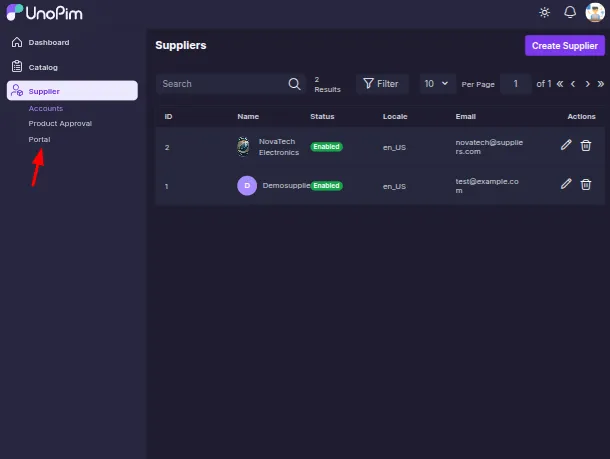Image resolution: width=610 pixels, height=459 pixels.
Task: Edit NovaTech Electronics supplier pencil icon
Action: click(x=566, y=145)
